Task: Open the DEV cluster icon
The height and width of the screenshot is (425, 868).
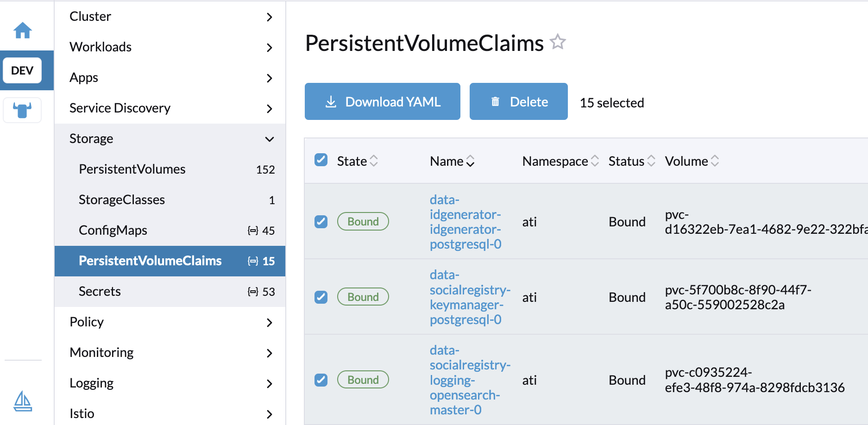Action: coord(22,70)
